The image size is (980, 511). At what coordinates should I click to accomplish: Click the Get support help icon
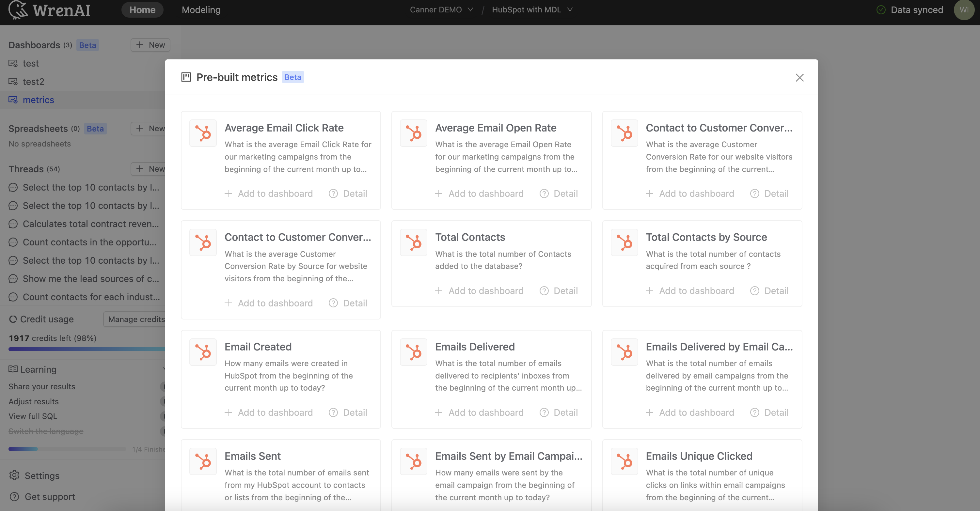(14, 497)
